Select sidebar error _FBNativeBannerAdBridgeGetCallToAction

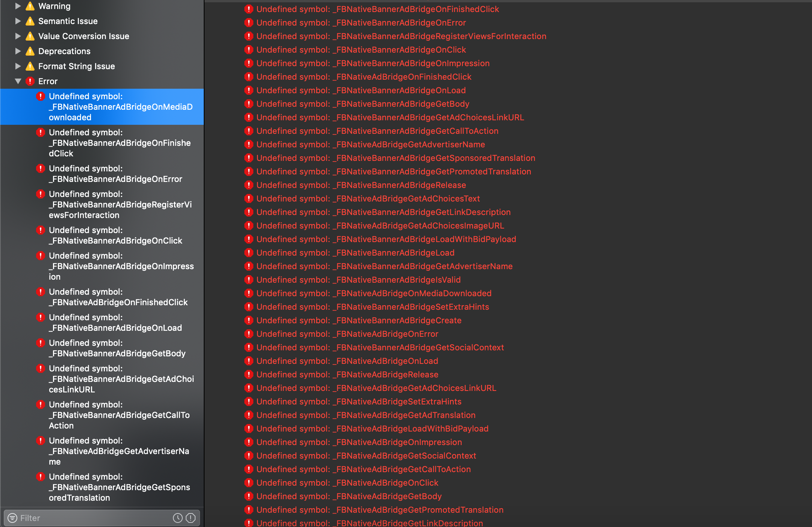point(102,415)
